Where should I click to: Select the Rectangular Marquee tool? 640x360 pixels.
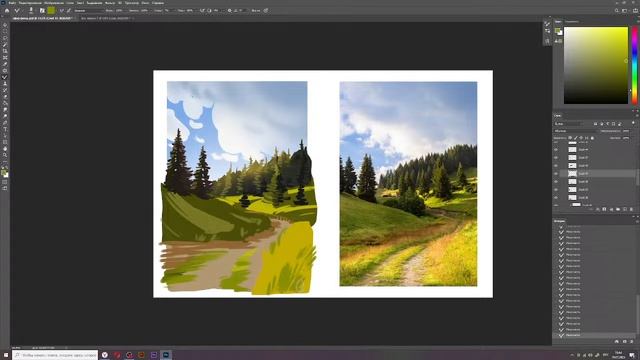pyautogui.click(x=5, y=31)
